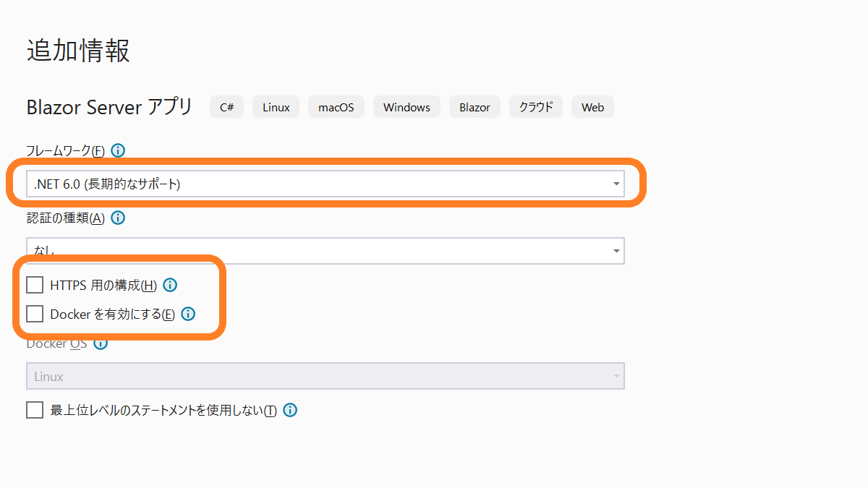Open the disabled Docker OS Linux dropdown
The height and width of the screenshot is (488, 868).
(x=325, y=376)
